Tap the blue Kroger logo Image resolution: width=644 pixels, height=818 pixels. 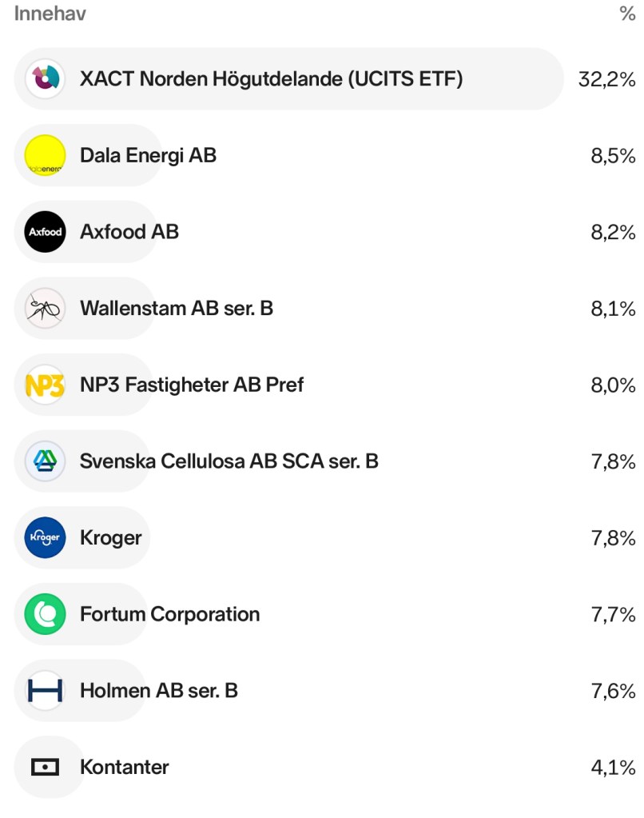tap(45, 537)
